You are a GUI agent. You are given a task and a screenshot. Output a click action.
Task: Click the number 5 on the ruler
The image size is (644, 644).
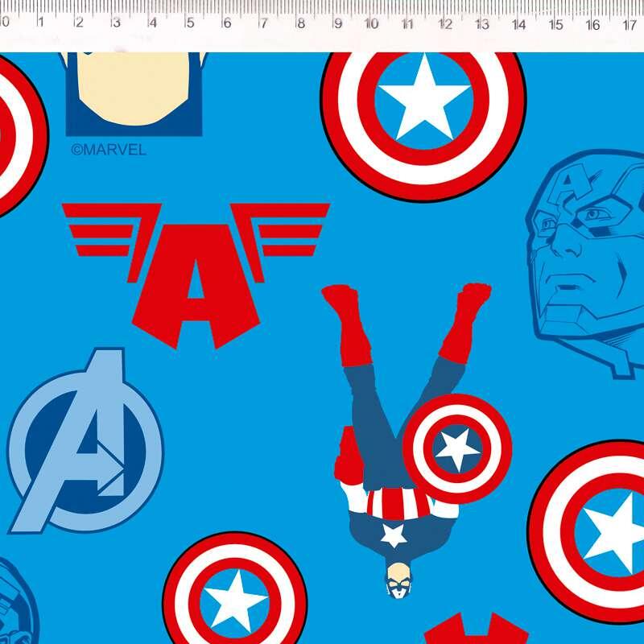pos(189,23)
